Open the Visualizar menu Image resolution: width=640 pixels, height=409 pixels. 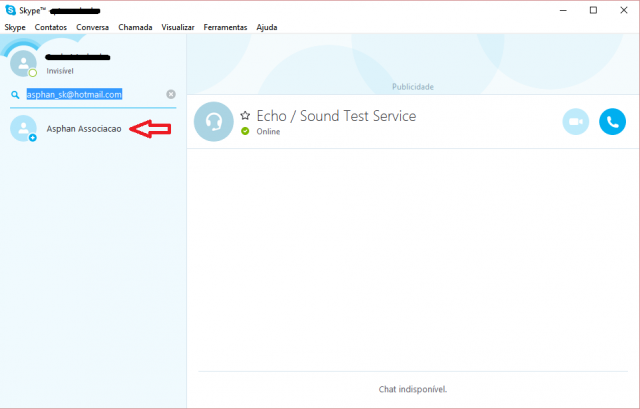click(178, 27)
